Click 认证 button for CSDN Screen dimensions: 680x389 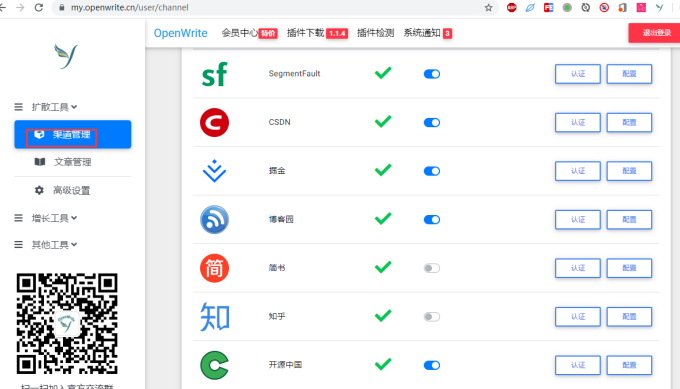[x=578, y=122]
